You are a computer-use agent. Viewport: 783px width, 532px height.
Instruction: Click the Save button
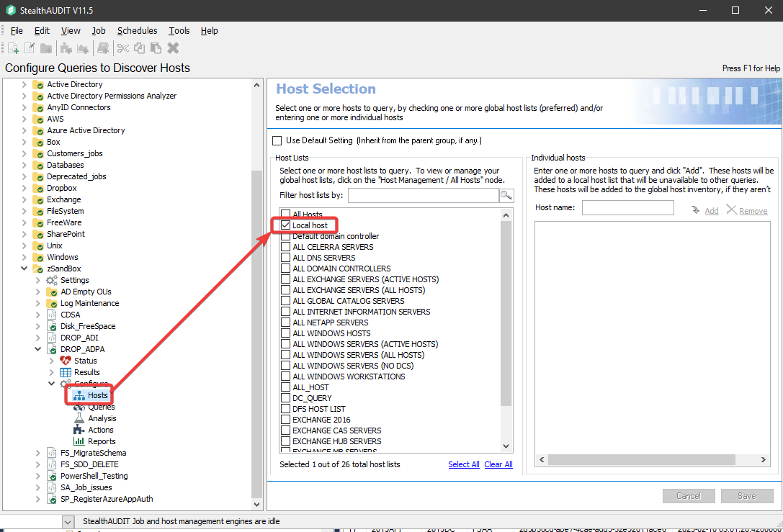click(x=747, y=495)
